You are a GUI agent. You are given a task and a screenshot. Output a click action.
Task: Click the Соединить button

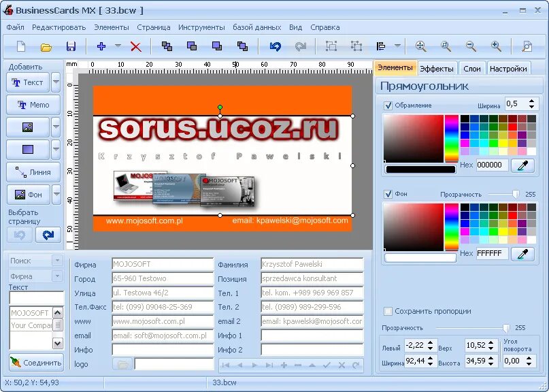36,363
